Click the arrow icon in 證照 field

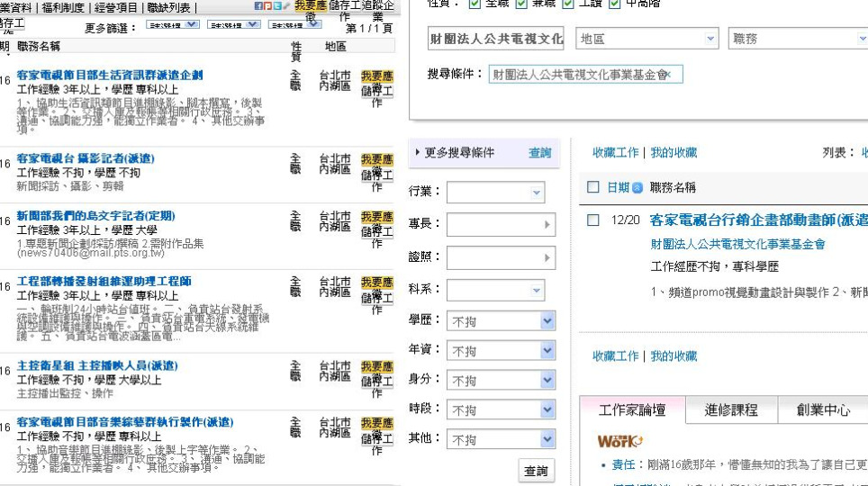tap(547, 257)
